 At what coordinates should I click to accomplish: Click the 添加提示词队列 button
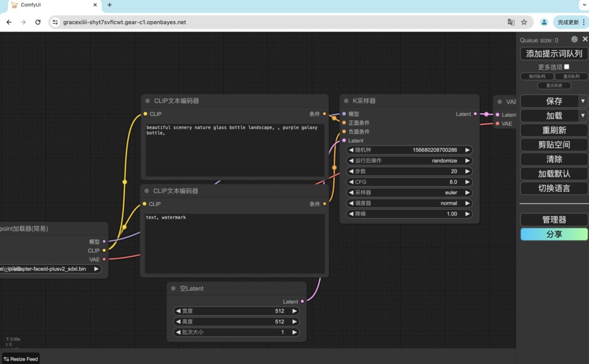pos(554,54)
